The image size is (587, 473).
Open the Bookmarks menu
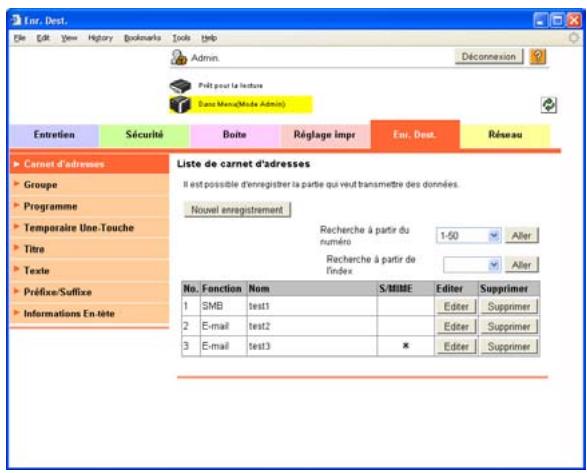tap(142, 38)
